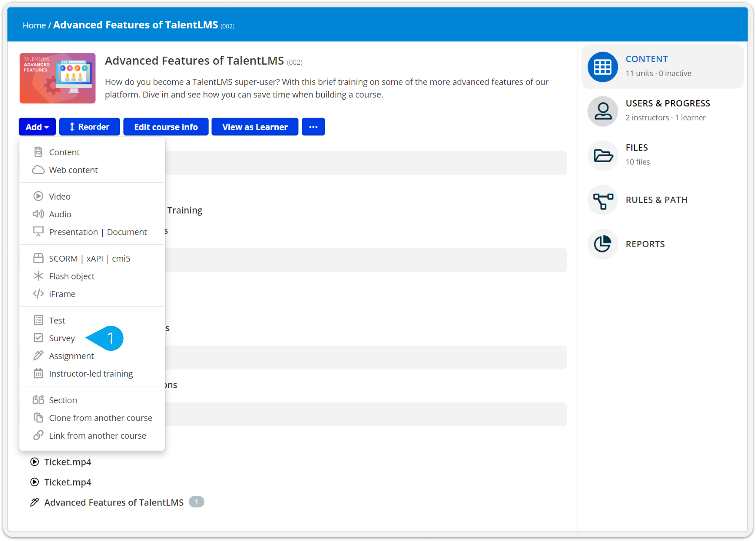Open the Files folder icon
756x541 pixels.
[x=603, y=155]
